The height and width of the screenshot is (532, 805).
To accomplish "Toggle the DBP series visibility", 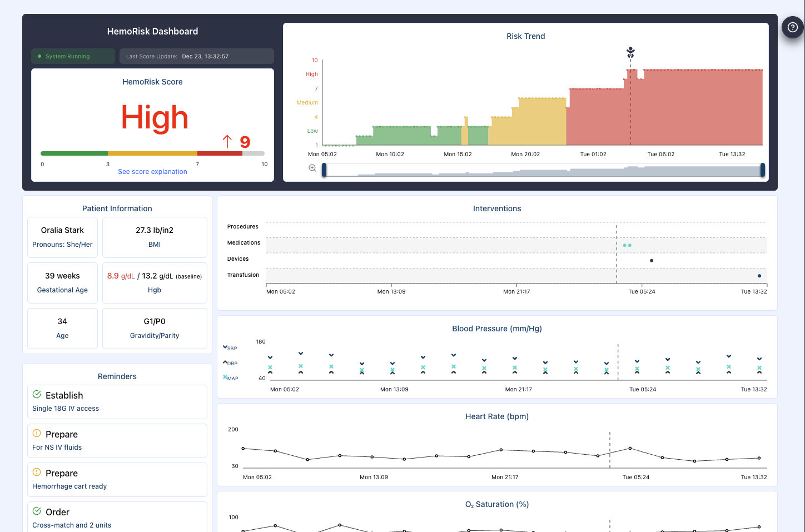I will coord(230,363).
